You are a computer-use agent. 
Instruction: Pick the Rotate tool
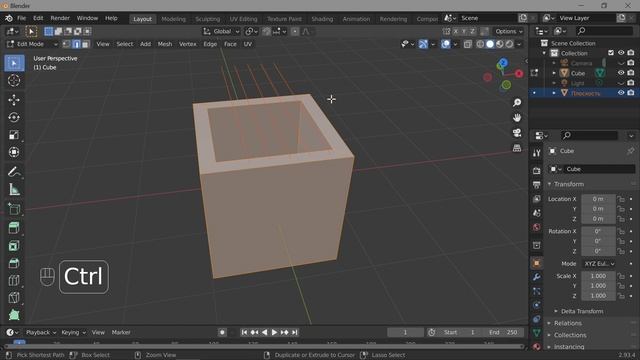[x=14, y=118]
